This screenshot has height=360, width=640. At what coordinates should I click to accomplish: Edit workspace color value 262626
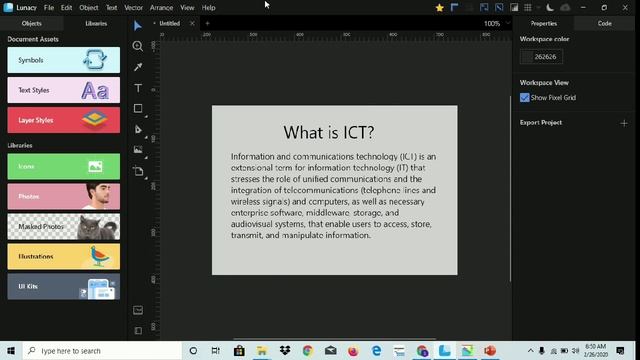click(546, 57)
